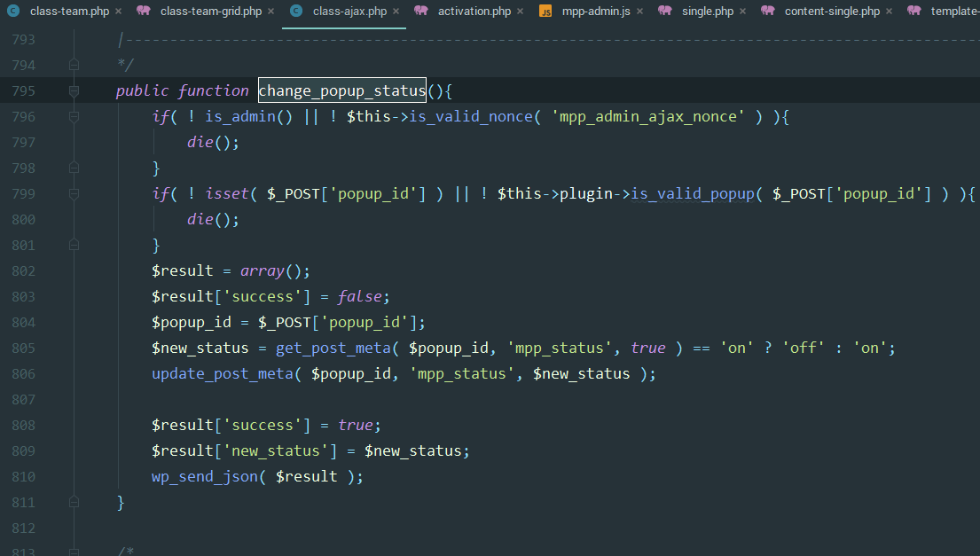This screenshot has height=556, width=980.
Task: Click the is_valid_nonce method call
Action: 471,117
